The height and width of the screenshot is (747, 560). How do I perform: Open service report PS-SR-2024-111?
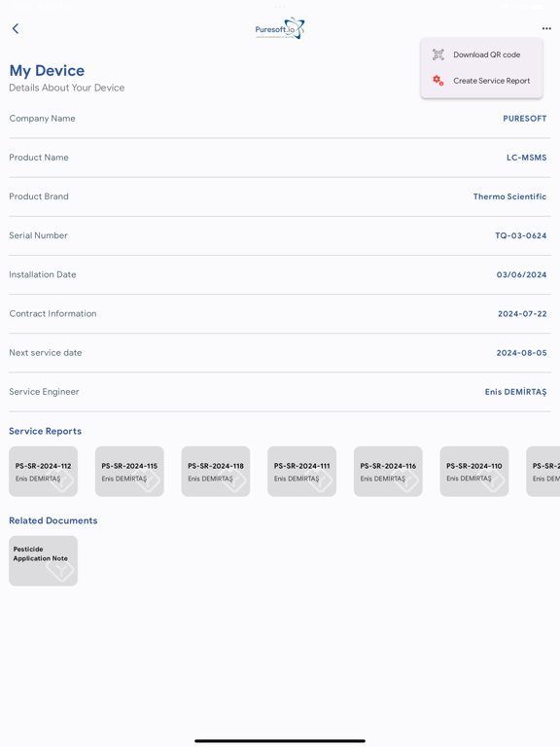(302, 471)
